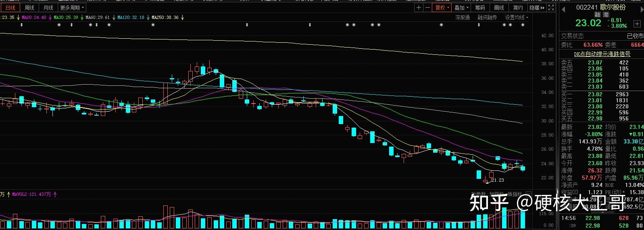
Task: Click the 融资融券 link
Action: (487, 18)
